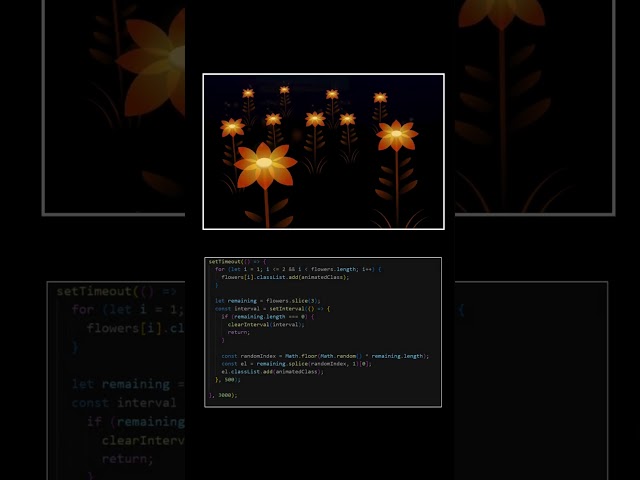Select the 'clearInterval(interval);' line in the center panel

tap(266, 324)
